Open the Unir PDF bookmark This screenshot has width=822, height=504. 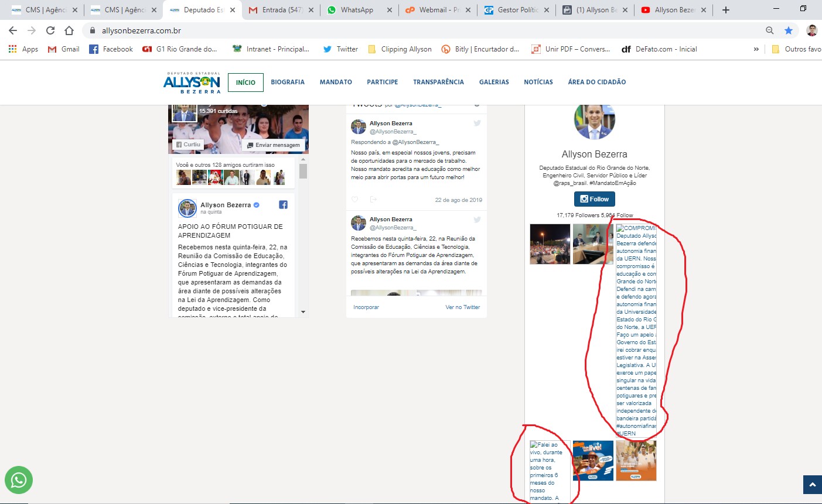[x=571, y=49]
